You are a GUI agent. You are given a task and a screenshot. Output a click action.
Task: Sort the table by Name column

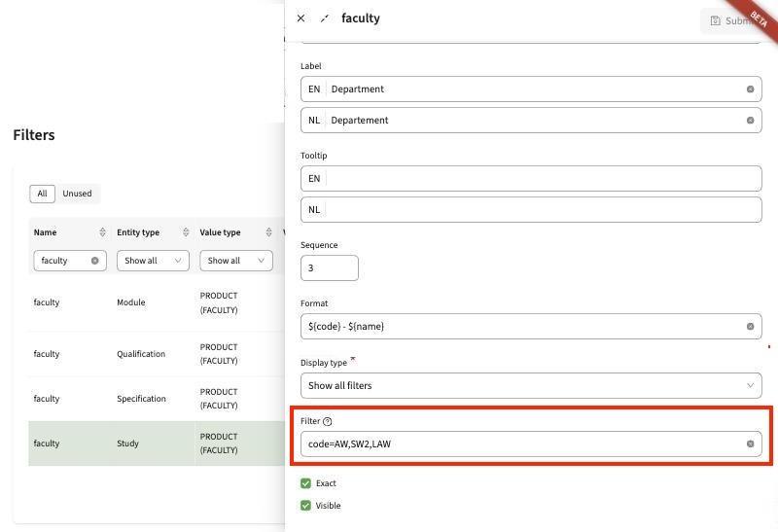(x=102, y=232)
